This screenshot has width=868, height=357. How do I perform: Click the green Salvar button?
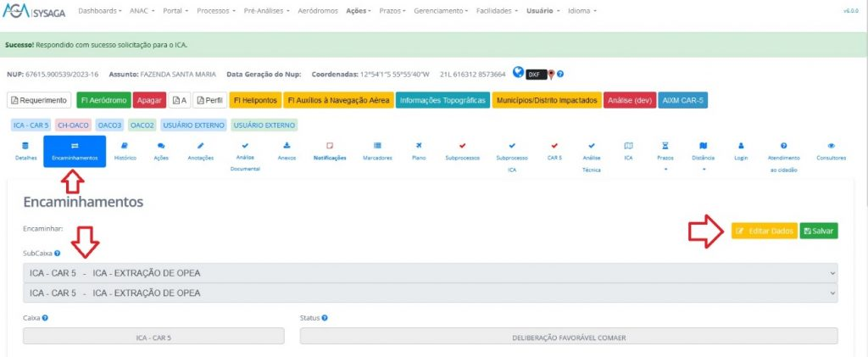(819, 231)
